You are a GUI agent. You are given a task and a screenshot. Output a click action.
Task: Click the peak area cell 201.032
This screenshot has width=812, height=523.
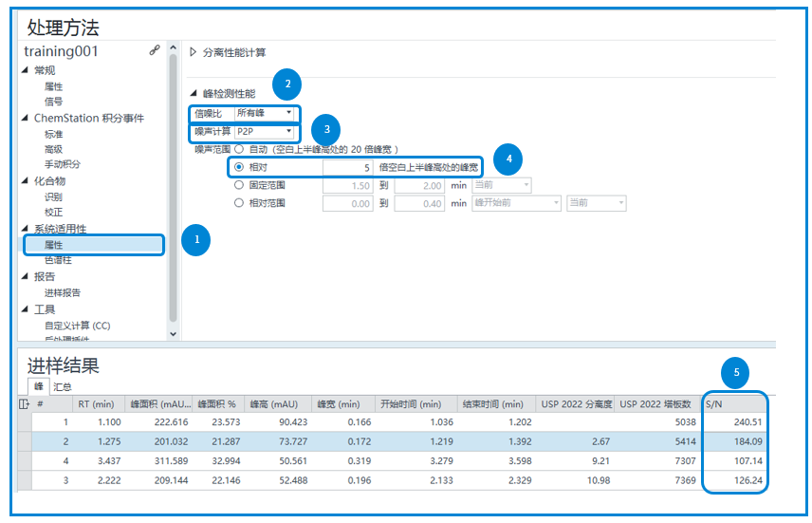pos(171,441)
